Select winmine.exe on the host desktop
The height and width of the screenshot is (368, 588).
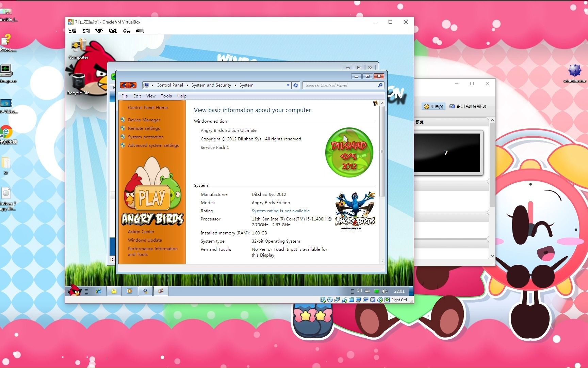pos(575,73)
